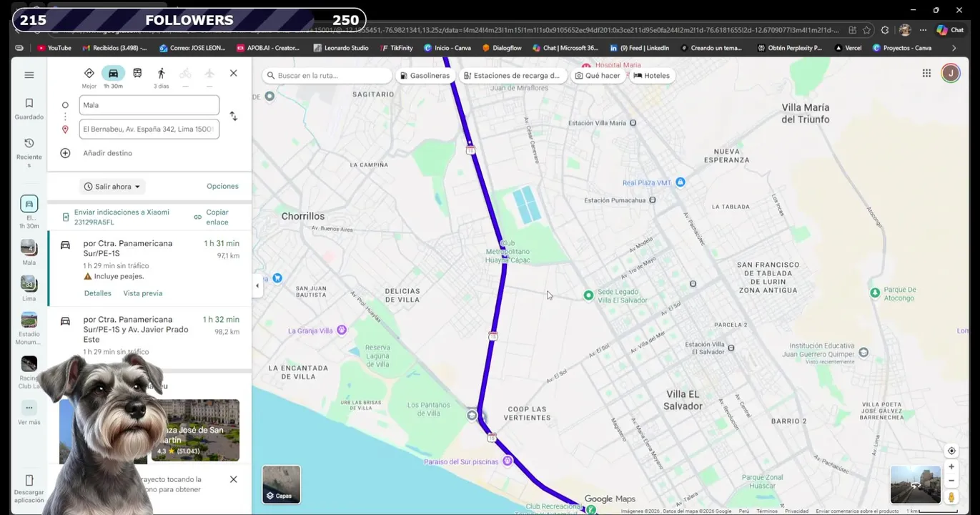Screen dimensions: 980x515
Task: Open the Privacidad footer link
Action: [796, 511]
